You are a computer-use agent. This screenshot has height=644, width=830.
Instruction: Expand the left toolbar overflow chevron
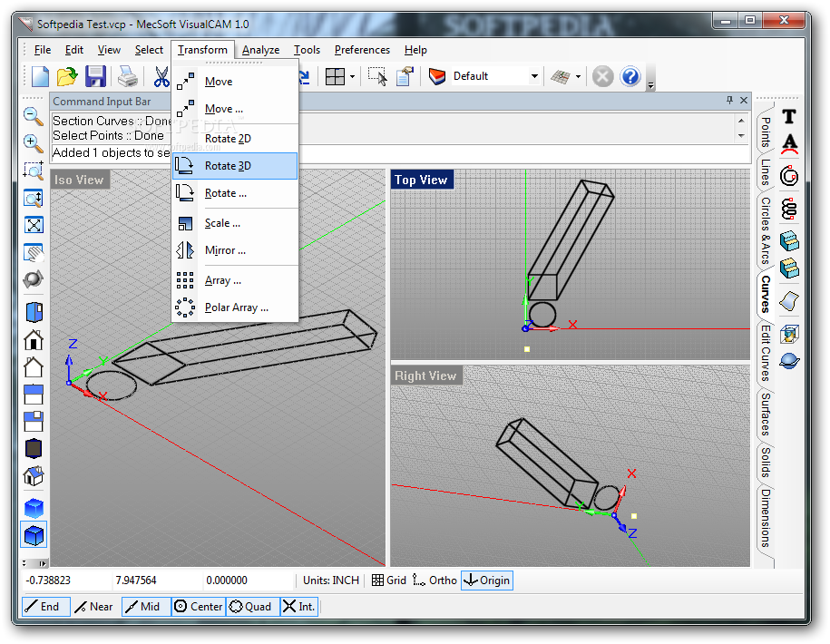pos(43,563)
